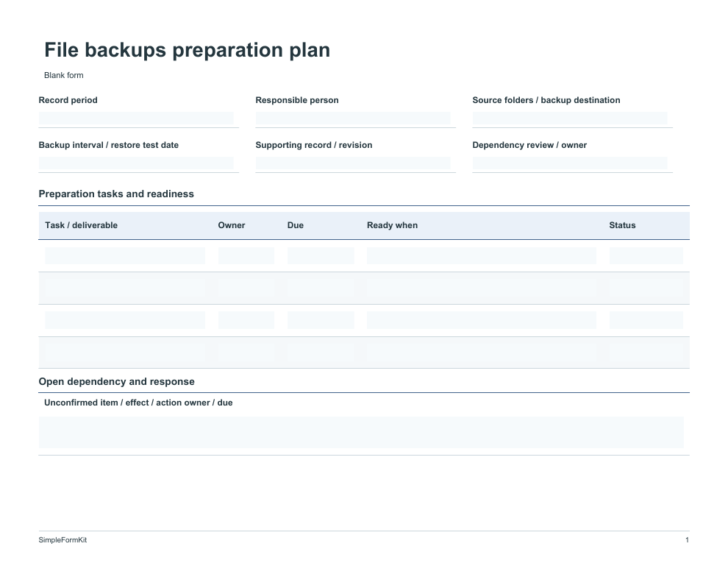
Task: Click the 'Backup interval / restore test date' label
Action: 109,145
